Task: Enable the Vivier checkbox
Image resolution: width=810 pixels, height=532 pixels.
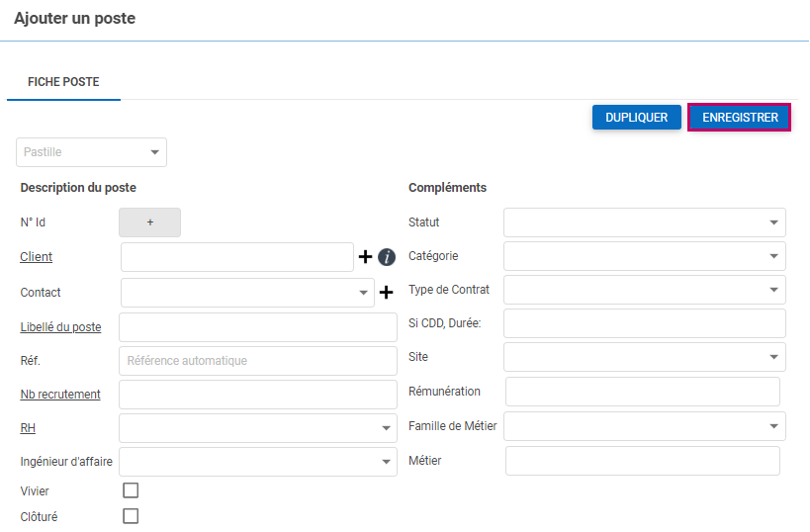Action: [131, 490]
